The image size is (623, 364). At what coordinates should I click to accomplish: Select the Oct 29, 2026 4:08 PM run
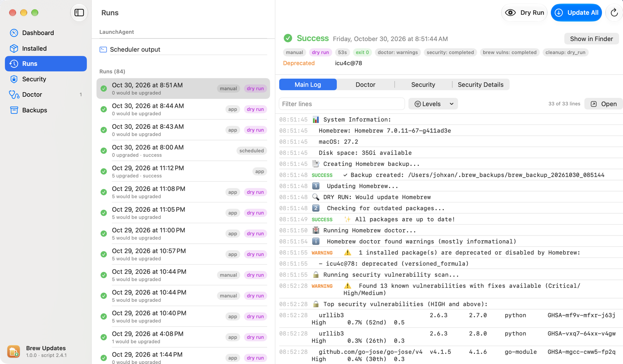click(x=183, y=337)
